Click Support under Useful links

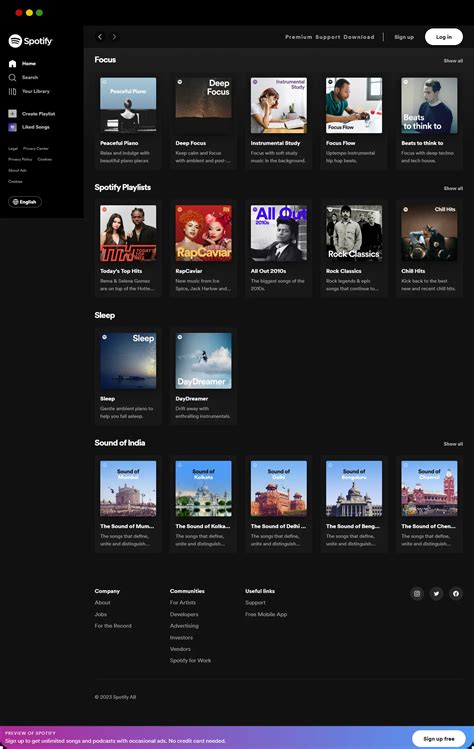click(255, 603)
